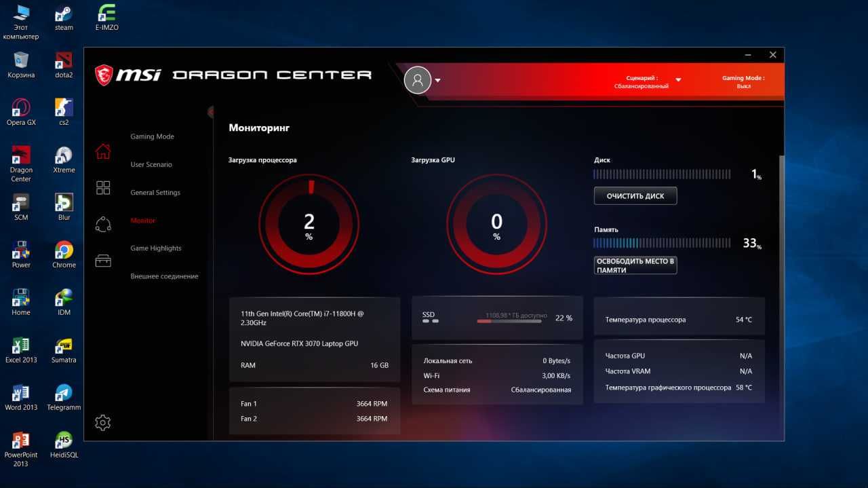Click the 'NVIDIA GeForce RTX 3070 Laptop GPU' text
Screen dimensions: 868x488
299,343
